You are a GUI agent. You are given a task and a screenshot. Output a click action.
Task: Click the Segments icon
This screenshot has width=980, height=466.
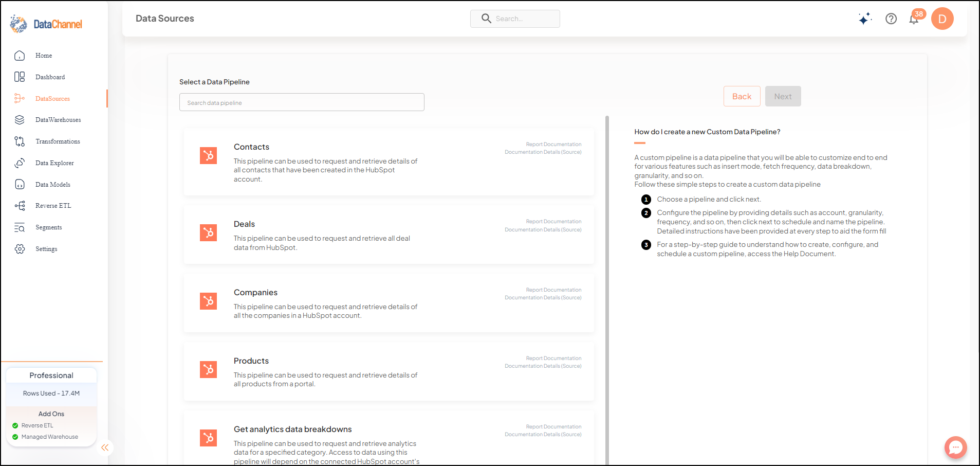pos(20,227)
